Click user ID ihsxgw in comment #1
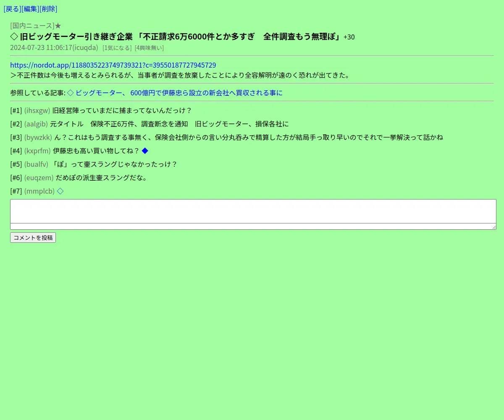504x420 pixels. tap(37, 110)
